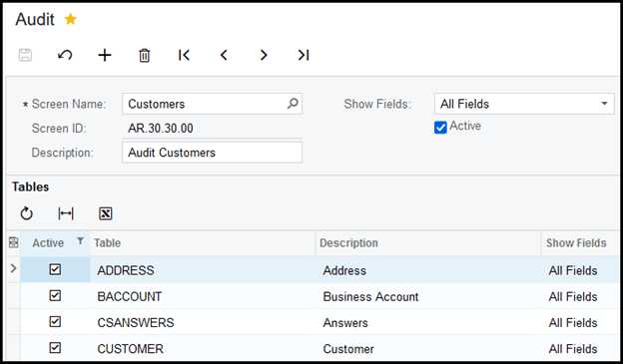623x364 pixels.
Task: Open Screen Name lookup magnifier
Action: pos(293,104)
